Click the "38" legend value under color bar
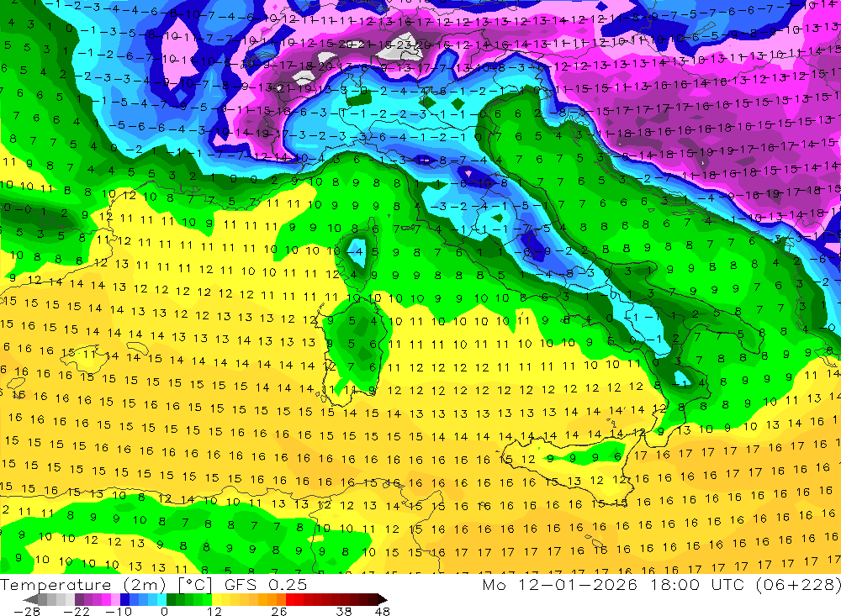Screen dimensions: 841x616 pos(344,611)
